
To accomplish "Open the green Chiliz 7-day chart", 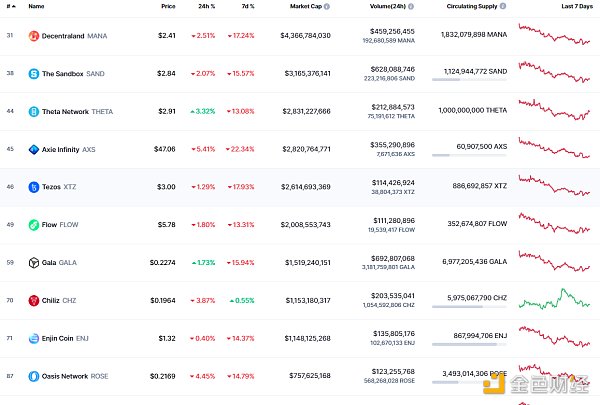I will 554,299.
